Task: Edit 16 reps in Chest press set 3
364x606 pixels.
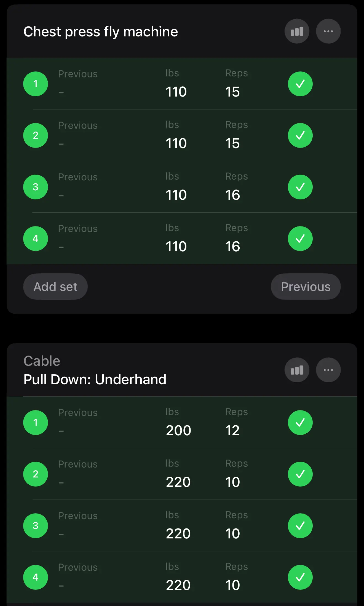Action: pyautogui.click(x=232, y=195)
